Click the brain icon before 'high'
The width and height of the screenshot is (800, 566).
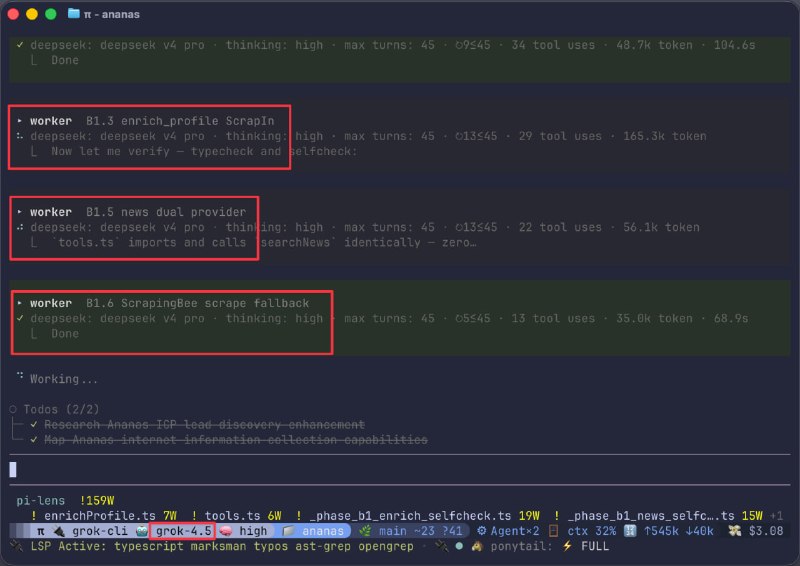coord(226,531)
